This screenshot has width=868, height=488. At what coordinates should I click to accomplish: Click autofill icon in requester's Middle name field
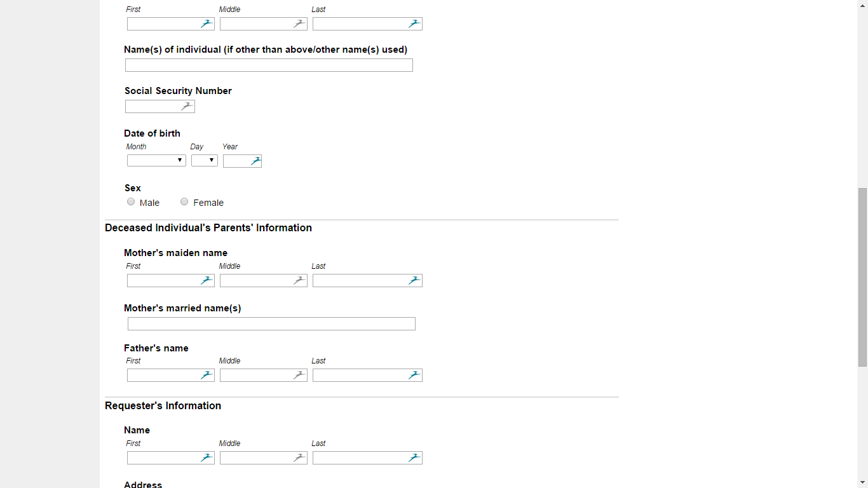pos(299,457)
